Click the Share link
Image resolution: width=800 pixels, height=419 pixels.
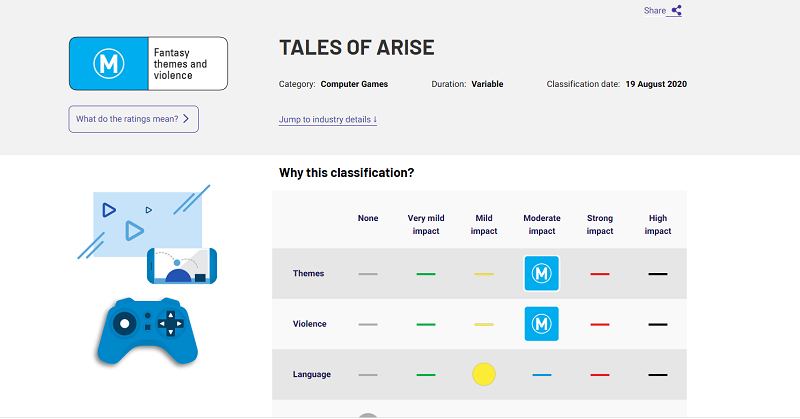tap(662, 11)
